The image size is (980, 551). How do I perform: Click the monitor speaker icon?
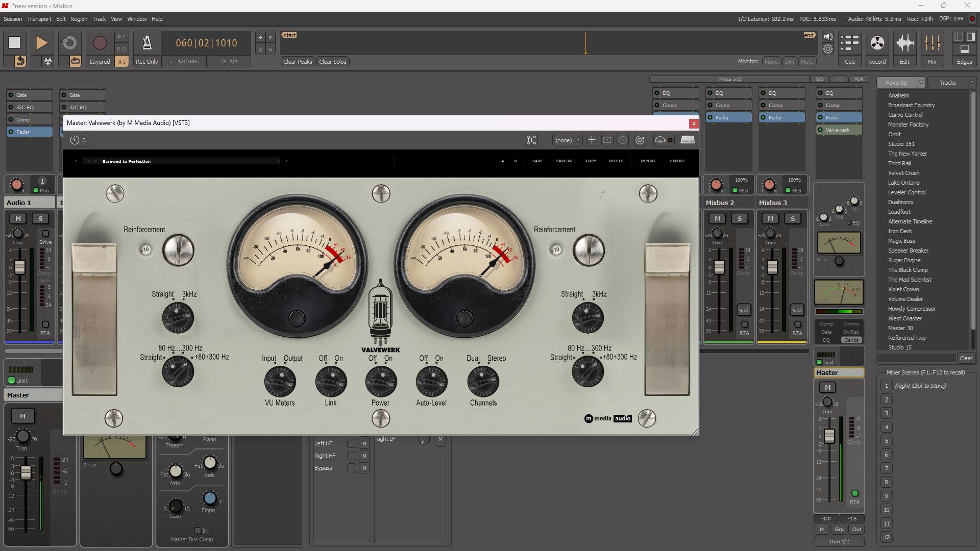pyautogui.click(x=828, y=37)
